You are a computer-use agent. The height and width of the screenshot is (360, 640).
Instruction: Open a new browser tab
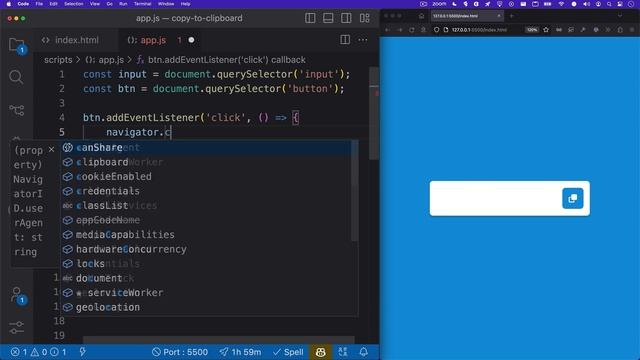click(x=511, y=16)
